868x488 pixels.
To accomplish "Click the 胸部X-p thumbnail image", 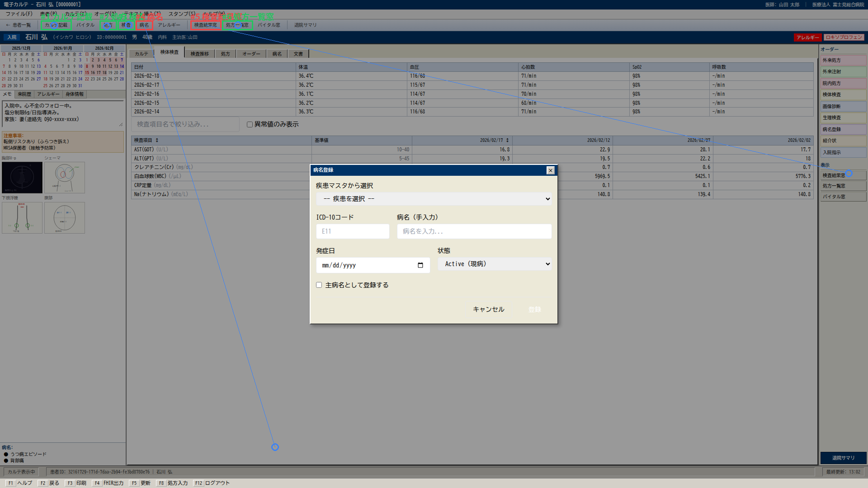I will pos(22,178).
